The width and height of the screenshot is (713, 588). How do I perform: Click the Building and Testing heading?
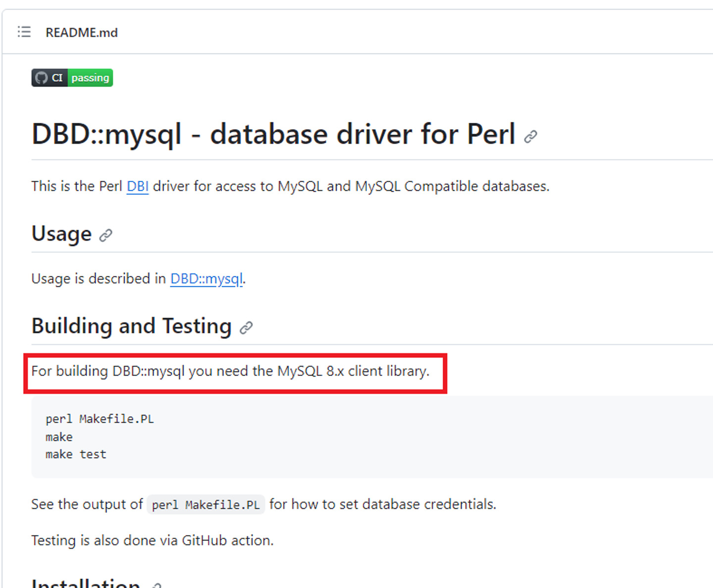131,326
